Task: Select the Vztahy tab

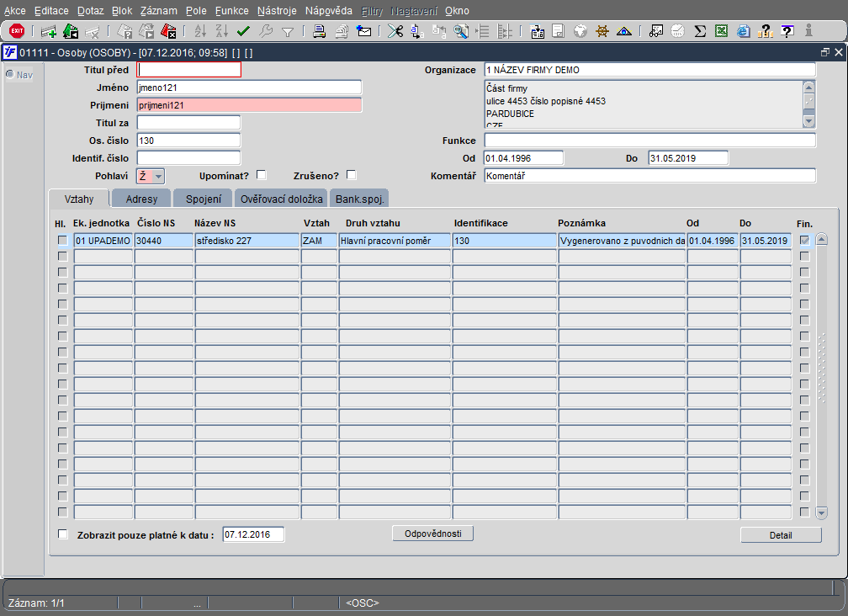Action: coord(79,199)
